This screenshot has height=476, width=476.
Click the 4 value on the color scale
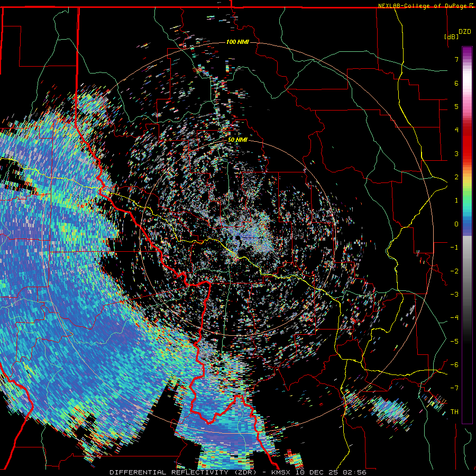[x=456, y=130]
